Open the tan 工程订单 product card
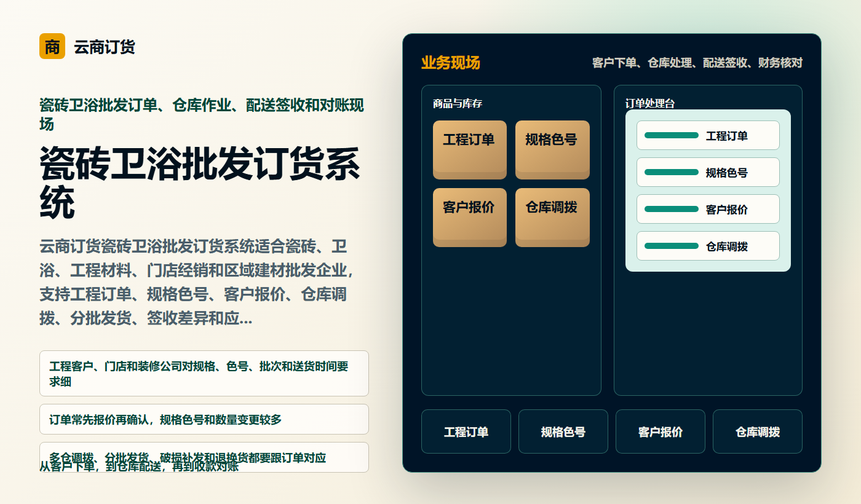861x504 pixels. tap(470, 150)
